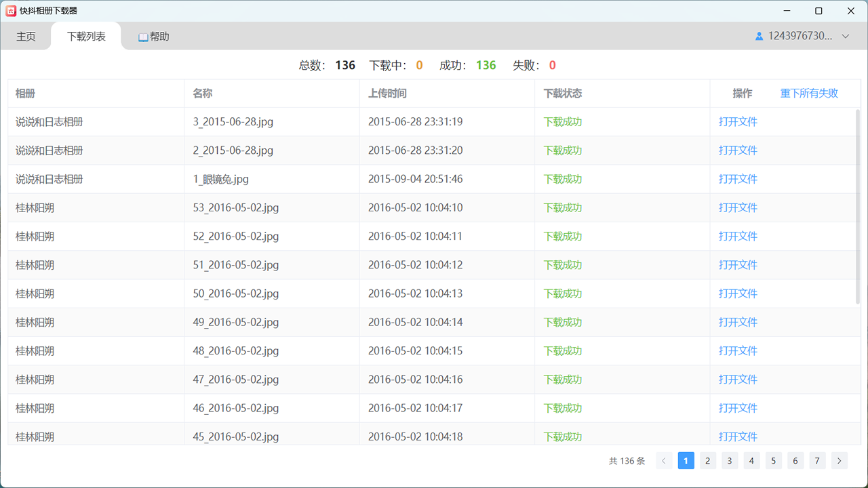The height and width of the screenshot is (488, 868).
Task: Click 重下所有失败 to retry failed downloads
Action: click(x=809, y=94)
